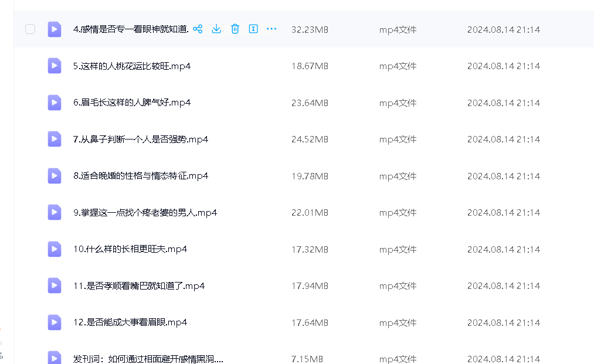Open 8.适合晚婚的性格与情态特征.mp4

(x=141, y=176)
